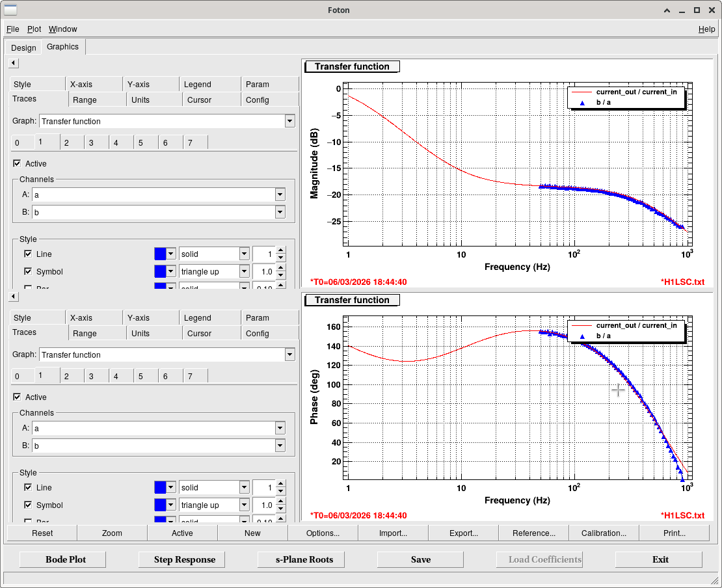This screenshot has height=588, width=722.
Task: Open the window menu icon in the title bar
Action: (10, 10)
